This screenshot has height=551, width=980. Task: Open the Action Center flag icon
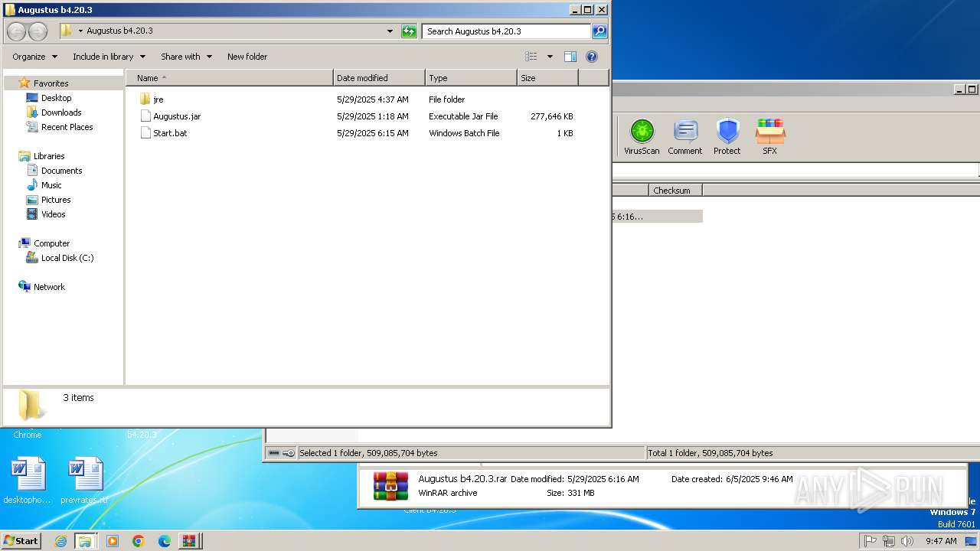[871, 541]
